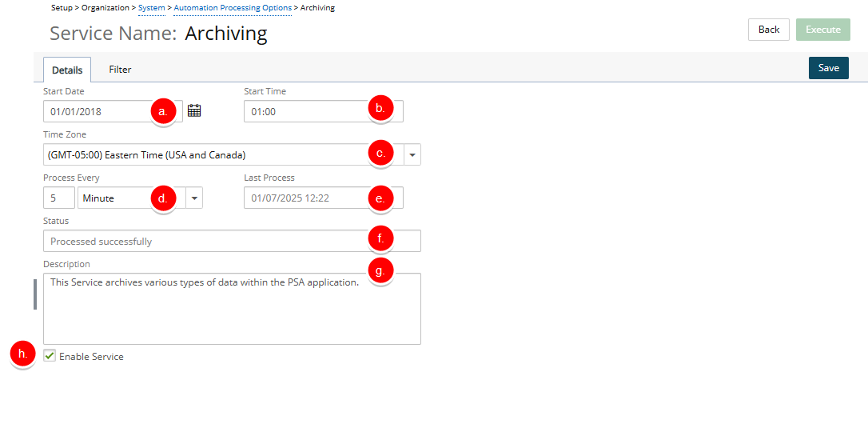Open the Process Every unit dropdown arrow
The height and width of the screenshot is (424, 868).
pyautogui.click(x=194, y=198)
